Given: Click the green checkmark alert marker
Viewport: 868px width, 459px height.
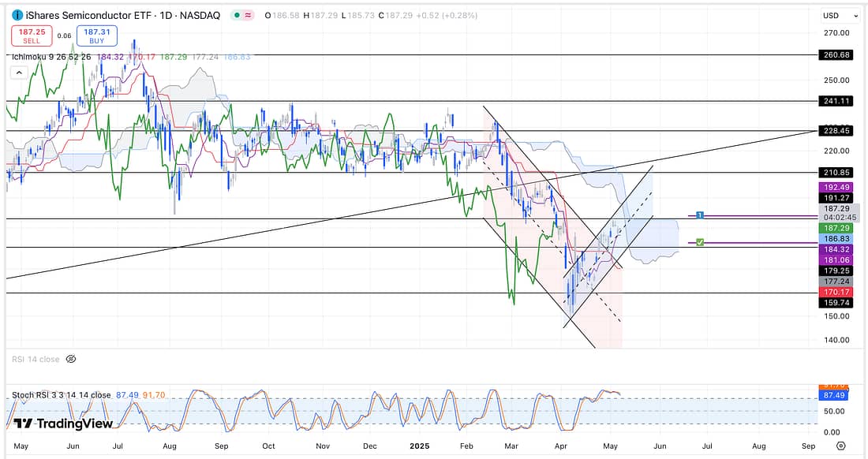Looking at the screenshot, I should pos(700,242).
